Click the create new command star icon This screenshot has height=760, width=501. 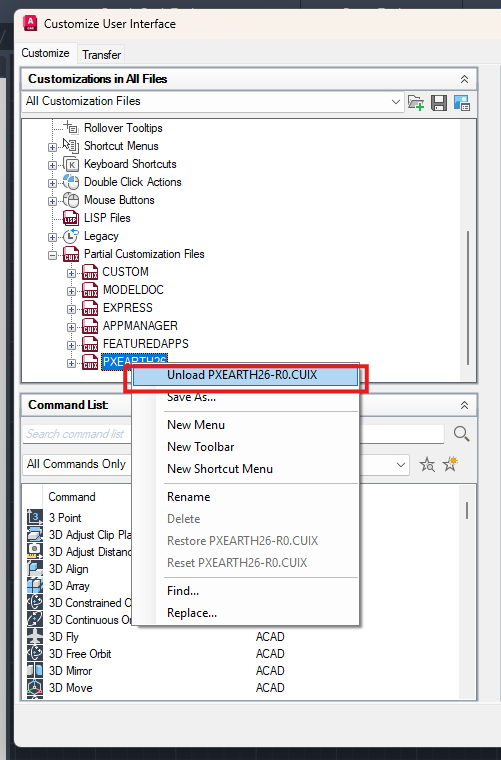[450, 464]
